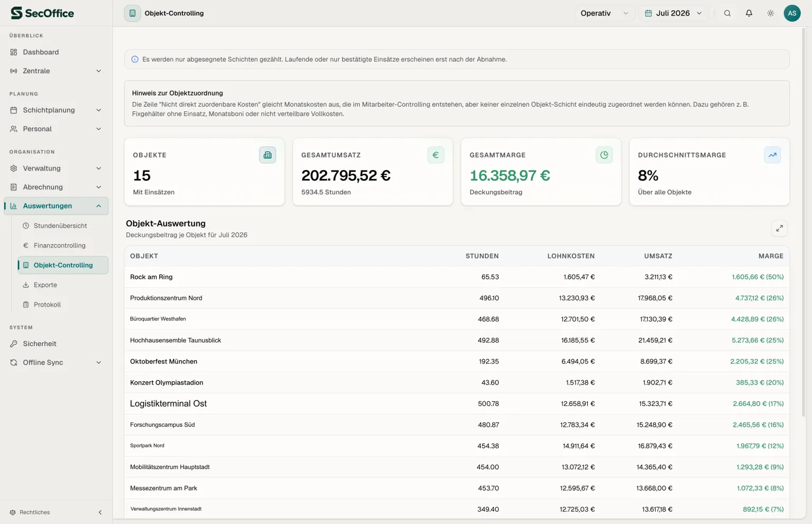Select the Logistikterminal Ost row
This screenshot has width=812, height=524.
457,404
